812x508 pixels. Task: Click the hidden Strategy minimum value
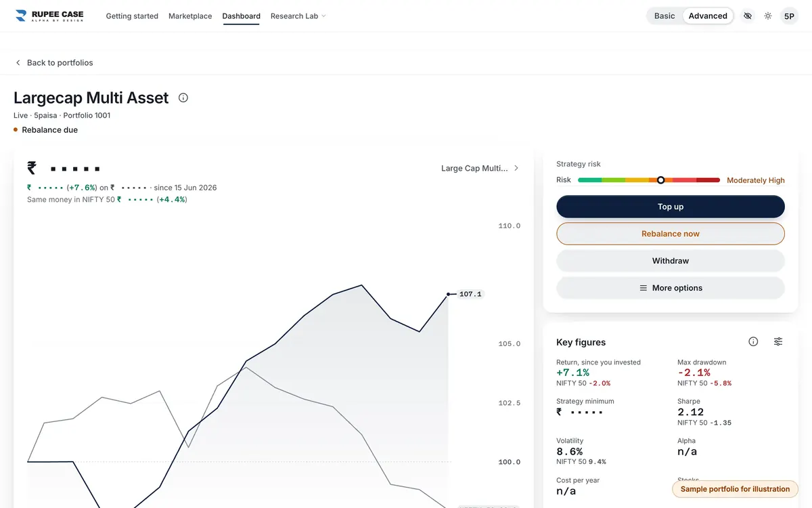579,412
